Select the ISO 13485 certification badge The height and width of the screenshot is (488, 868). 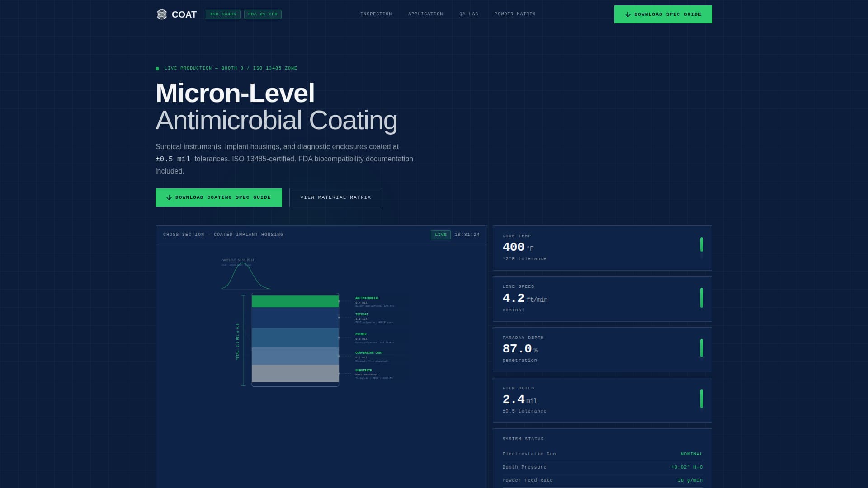coord(223,14)
